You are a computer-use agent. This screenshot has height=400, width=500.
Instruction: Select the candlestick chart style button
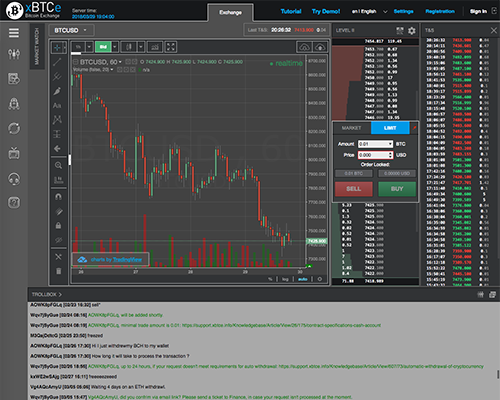pyautogui.click(x=129, y=47)
